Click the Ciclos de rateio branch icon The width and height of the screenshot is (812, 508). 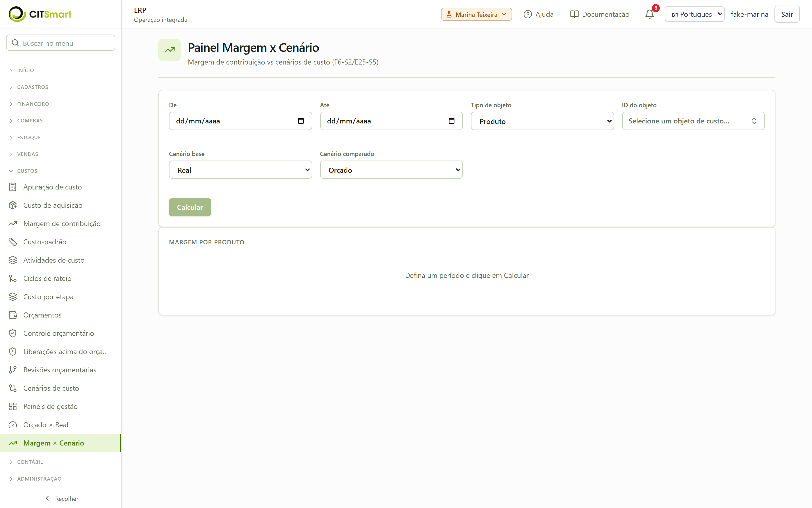[13, 279]
